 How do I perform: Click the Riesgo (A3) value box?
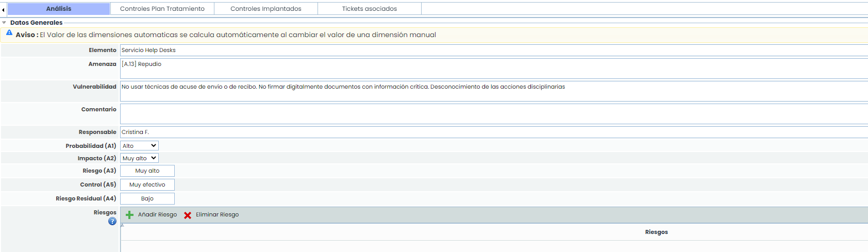(147, 171)
